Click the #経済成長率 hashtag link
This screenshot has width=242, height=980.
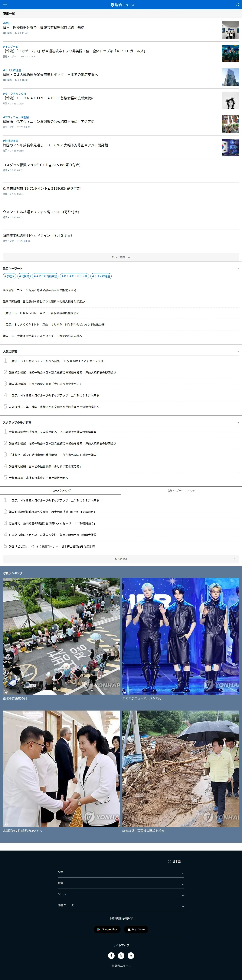(11, 141)
